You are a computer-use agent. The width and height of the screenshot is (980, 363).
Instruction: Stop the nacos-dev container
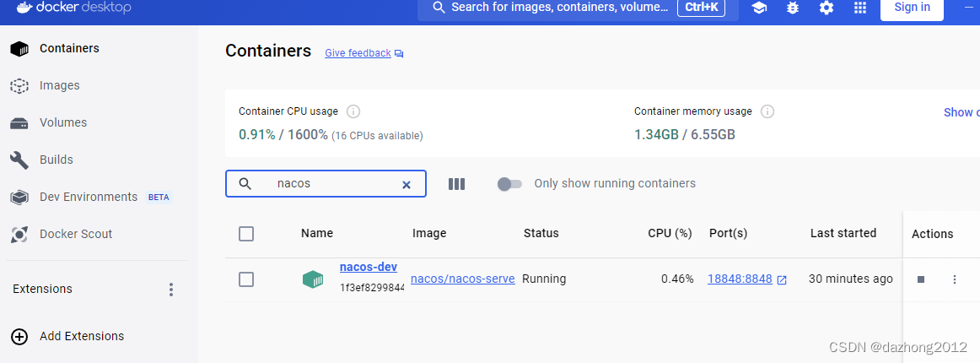pyautogui.click(x=921, y=279)
